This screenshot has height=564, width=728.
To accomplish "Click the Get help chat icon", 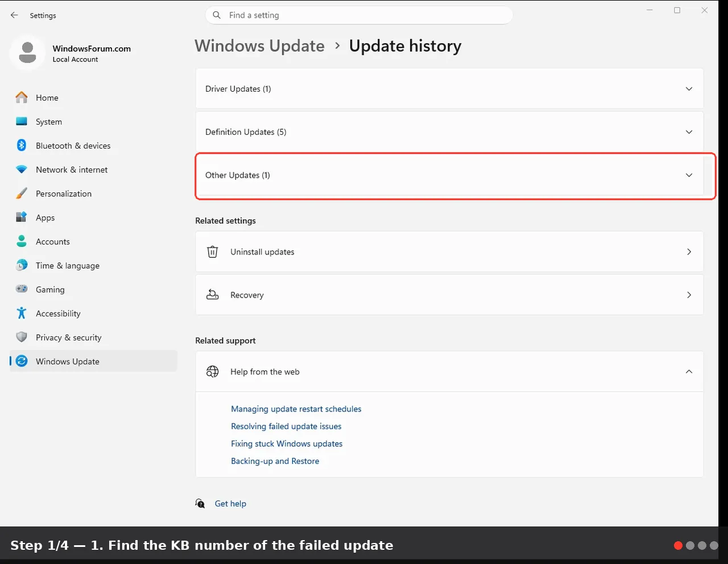I will pyautogui.click(x=200, y=503).
